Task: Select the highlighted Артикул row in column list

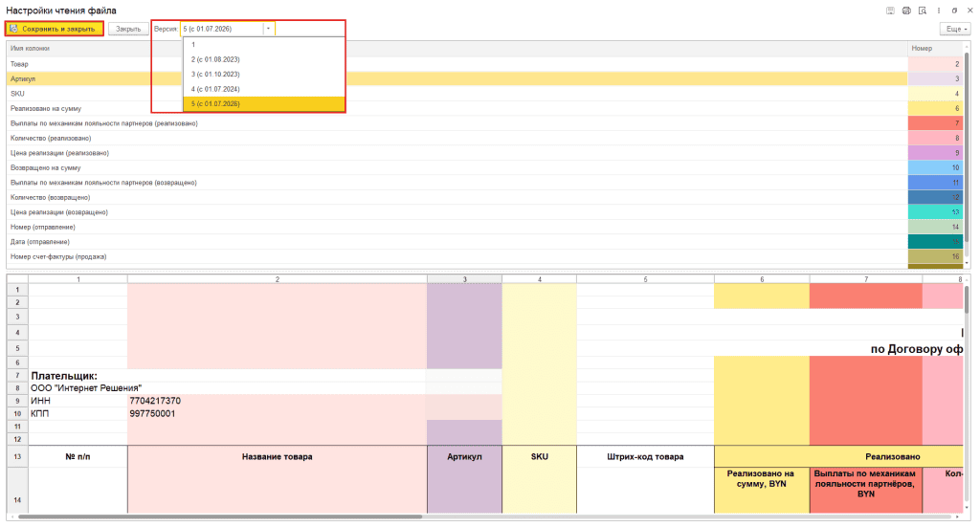Action: (x=457, y=78)
